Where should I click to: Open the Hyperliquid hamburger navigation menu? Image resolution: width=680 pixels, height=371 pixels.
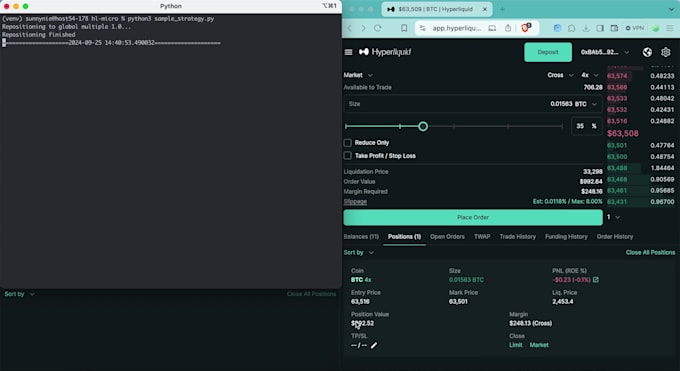348,52
